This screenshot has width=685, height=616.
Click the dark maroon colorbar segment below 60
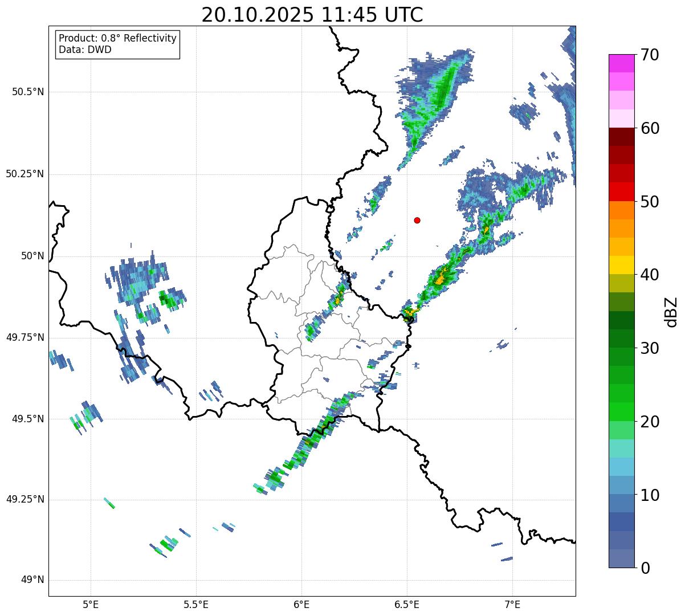pos(622,137)
